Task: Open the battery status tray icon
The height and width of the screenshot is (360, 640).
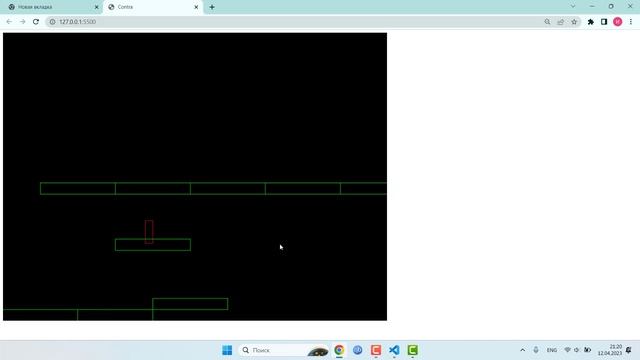Action: (x=587, y=350)
